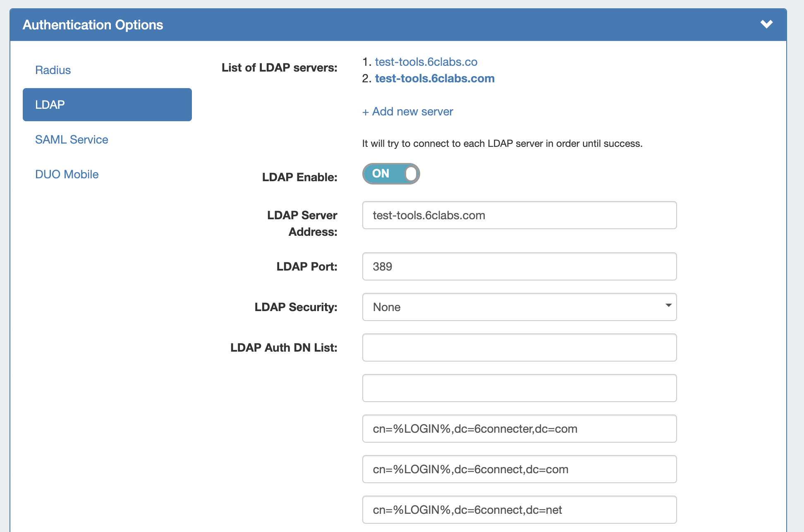
Task: Open the DUO Mobile tab
Action: pyautogui.click(x=67, y=174)
